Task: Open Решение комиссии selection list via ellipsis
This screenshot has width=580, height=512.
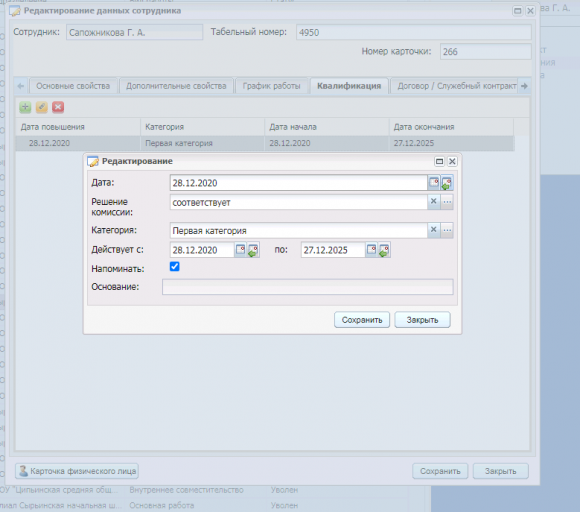Action: [x=447, y=202]
